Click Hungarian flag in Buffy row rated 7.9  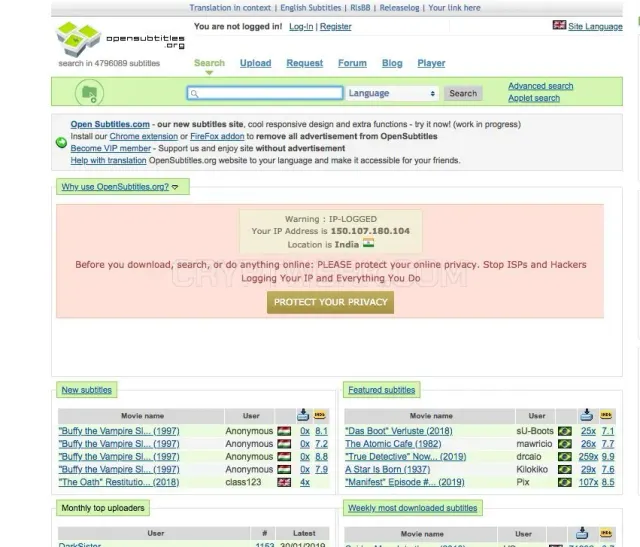coord(284,469)
